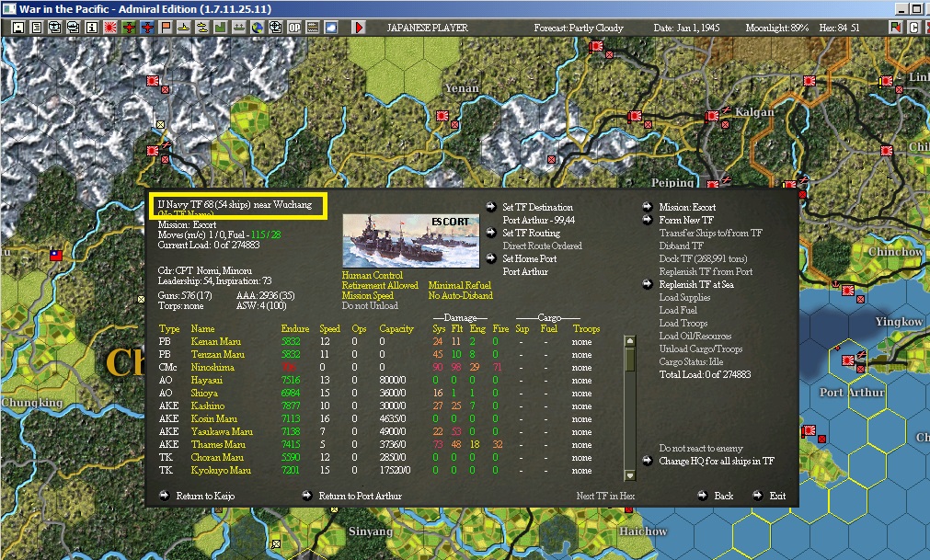The width and height of the screenshot is (930, 560).
Task: Click the arrow beside Set Home Port
Action: click(x=491, y=258)
